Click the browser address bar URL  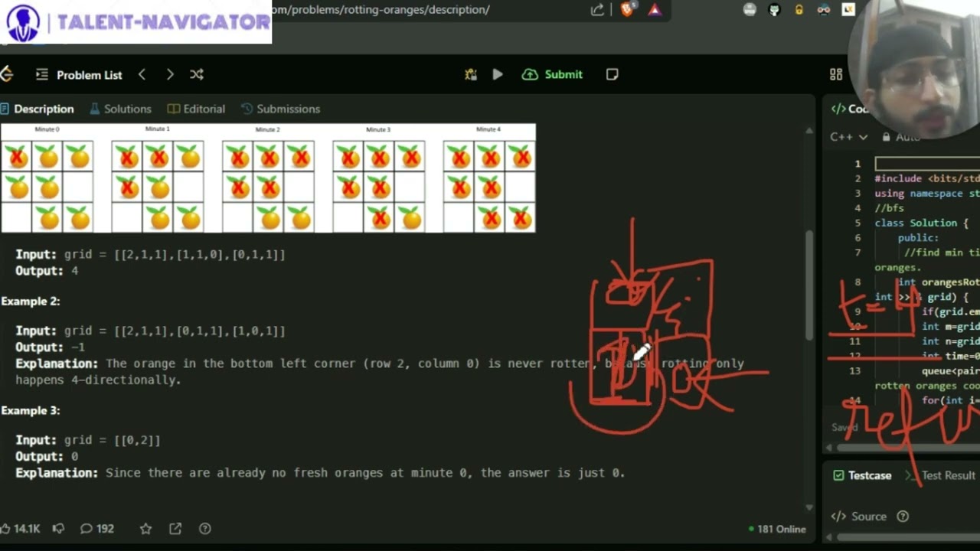[381, 10]
